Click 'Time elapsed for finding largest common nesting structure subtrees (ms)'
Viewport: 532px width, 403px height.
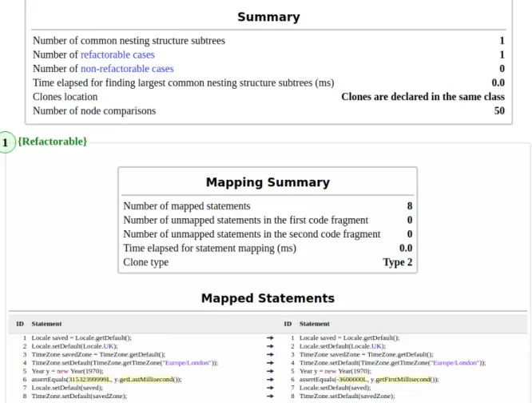184,83
